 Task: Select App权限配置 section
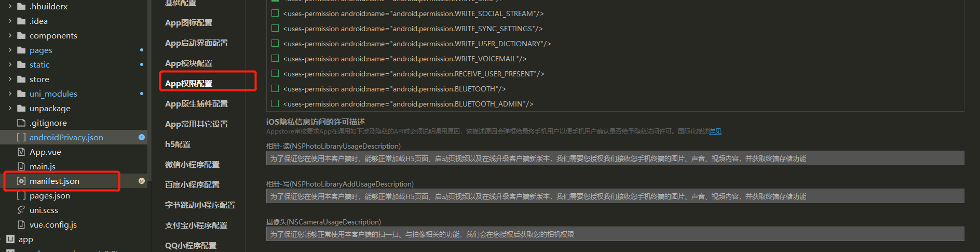(188, 84)
